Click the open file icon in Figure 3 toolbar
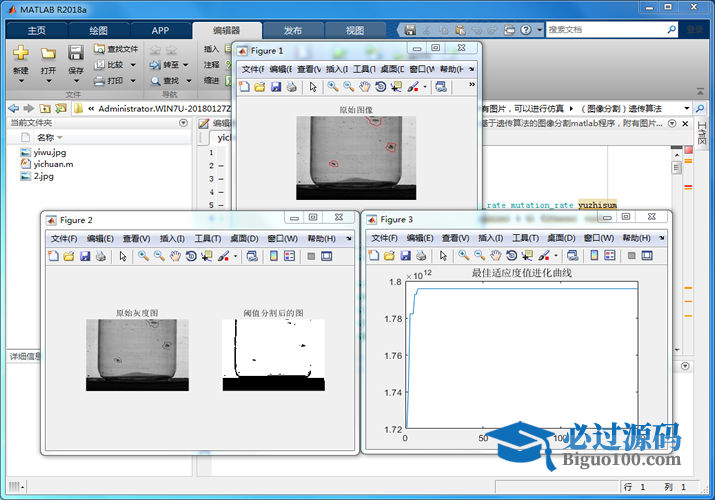This screenshot has width=715, height=500. (389, 256)
